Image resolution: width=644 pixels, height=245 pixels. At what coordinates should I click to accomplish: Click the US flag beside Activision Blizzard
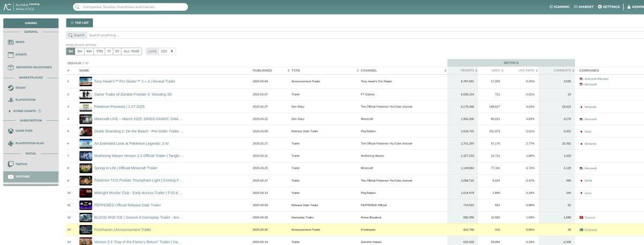click(x=581, y=79)
